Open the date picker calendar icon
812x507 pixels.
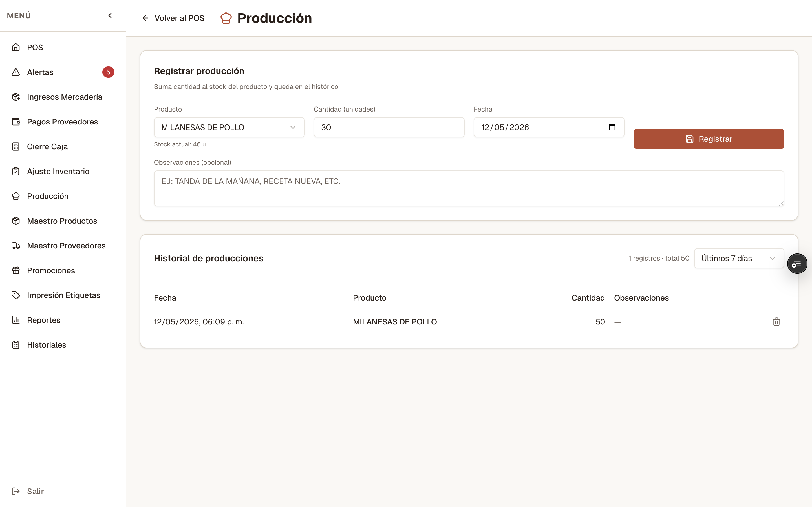(612, 127)
